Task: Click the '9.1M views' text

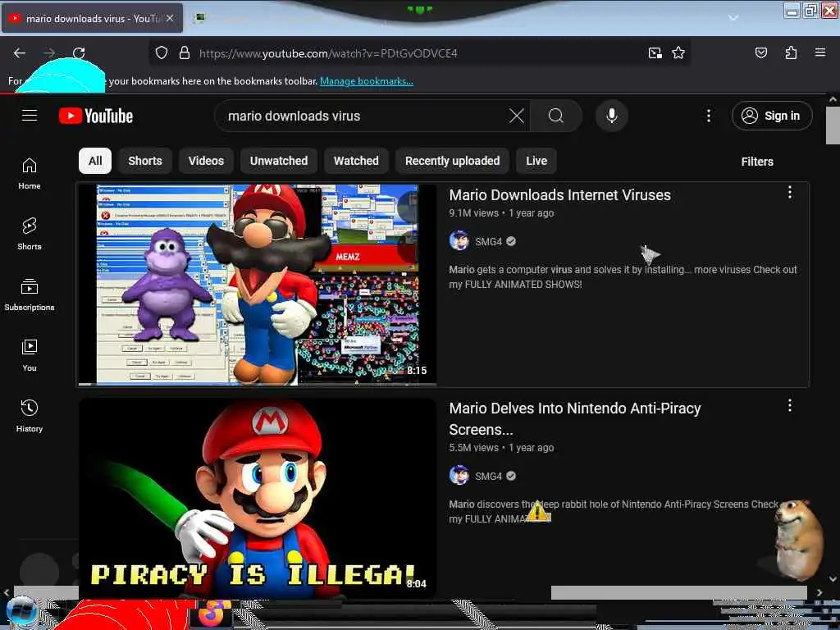Action: point(473,212)
